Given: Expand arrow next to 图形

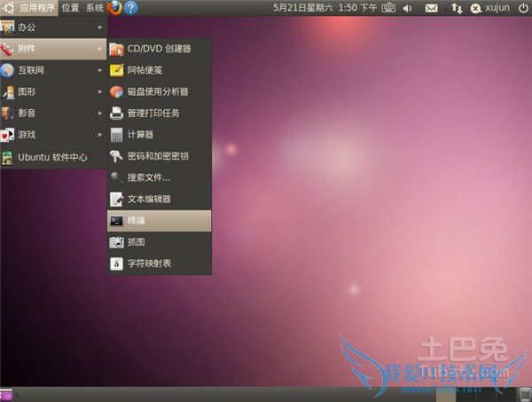Looking at the screenshot, I should click(x=100, y=91).
